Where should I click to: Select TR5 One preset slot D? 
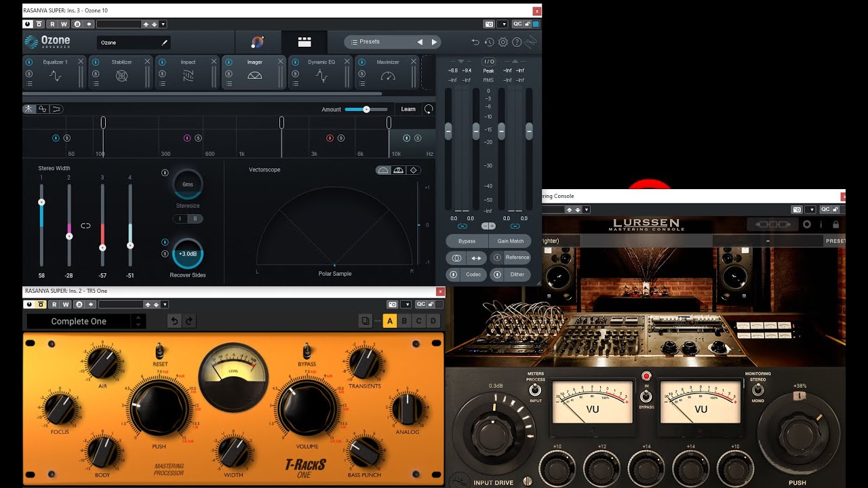[434, 321]
